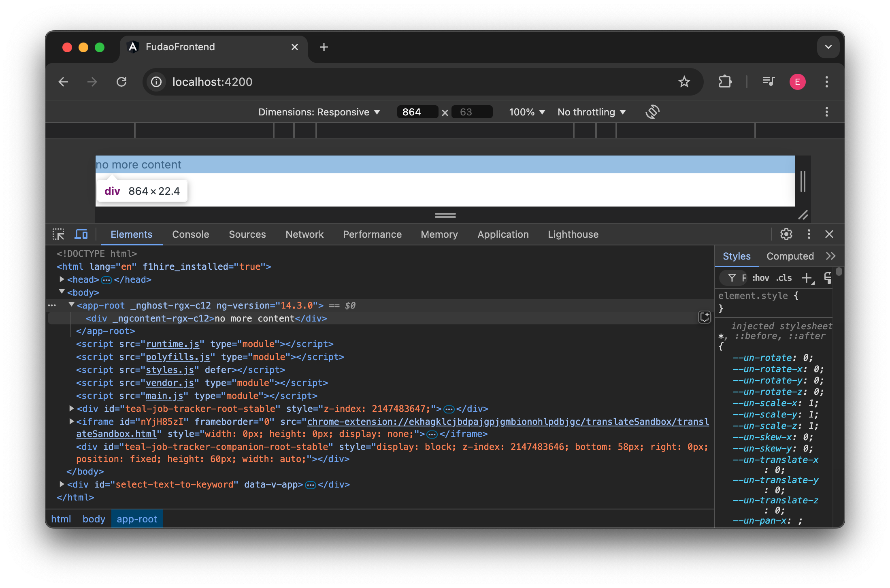Reload the page with the refresh icon
The height and width of the screenshot is (588, 890).
[121, 82]
